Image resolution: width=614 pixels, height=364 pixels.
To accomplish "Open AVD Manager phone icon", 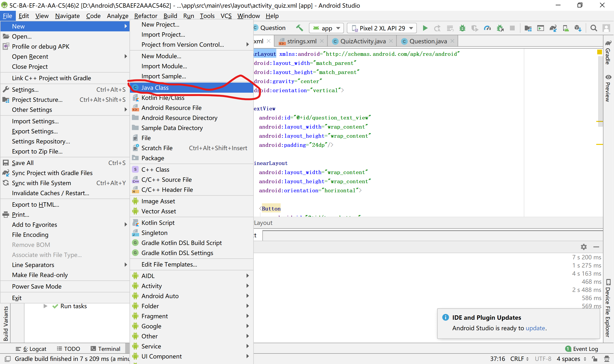I will [566, 28].
